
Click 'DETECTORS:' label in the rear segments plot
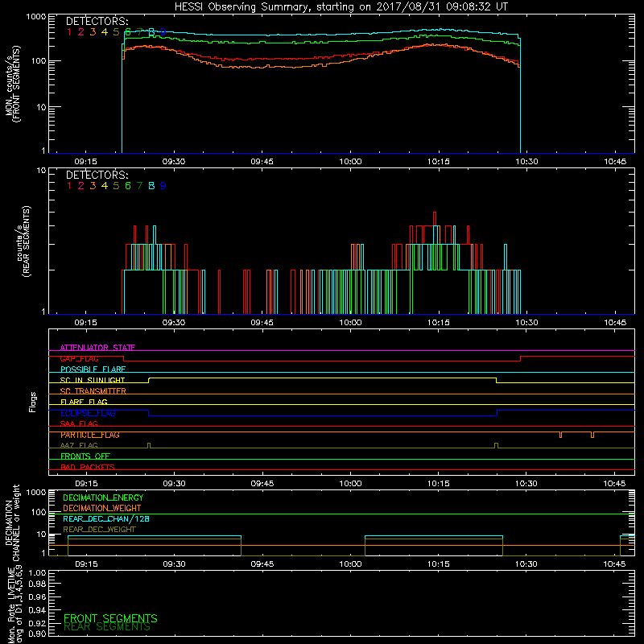click(x=97, y=175)
